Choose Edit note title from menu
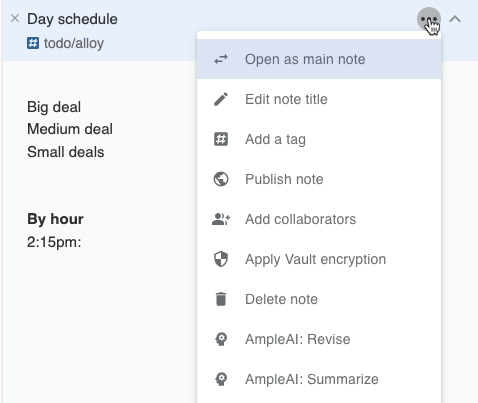 319,99
